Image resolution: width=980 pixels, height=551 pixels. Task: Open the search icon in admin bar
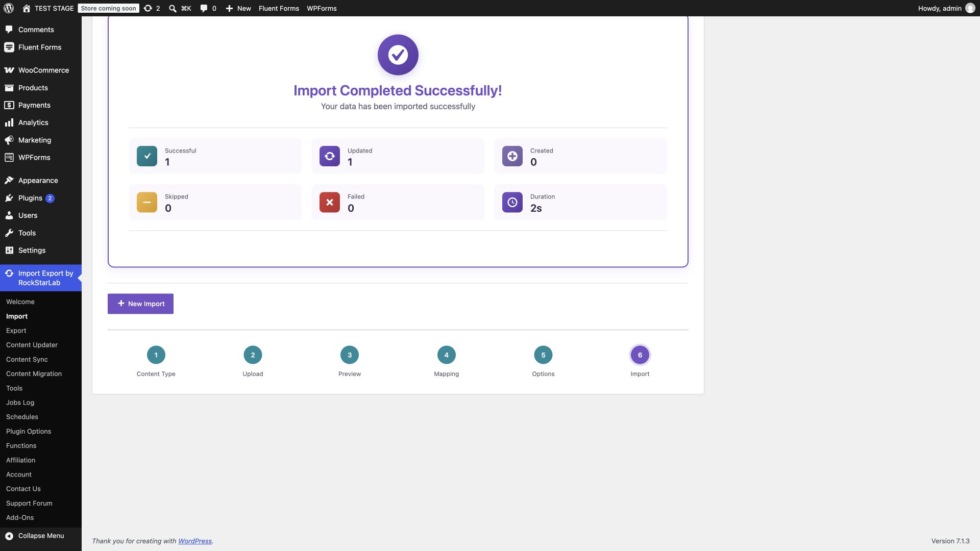[x=173, y=8]
